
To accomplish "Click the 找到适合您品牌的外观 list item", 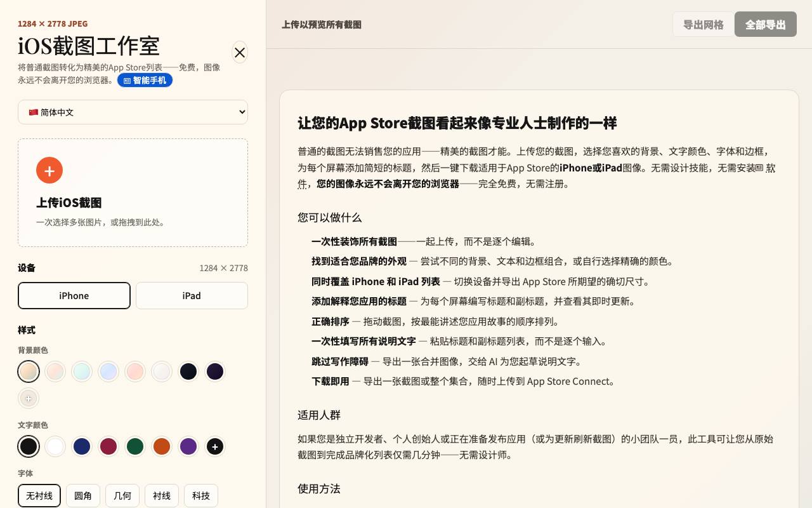I will tap(494, 261).
